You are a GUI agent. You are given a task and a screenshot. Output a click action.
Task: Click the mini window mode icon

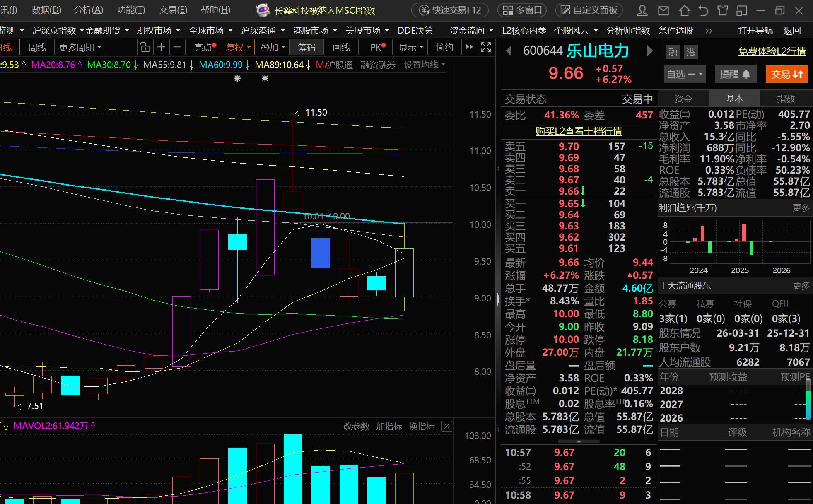pos(742,10)
